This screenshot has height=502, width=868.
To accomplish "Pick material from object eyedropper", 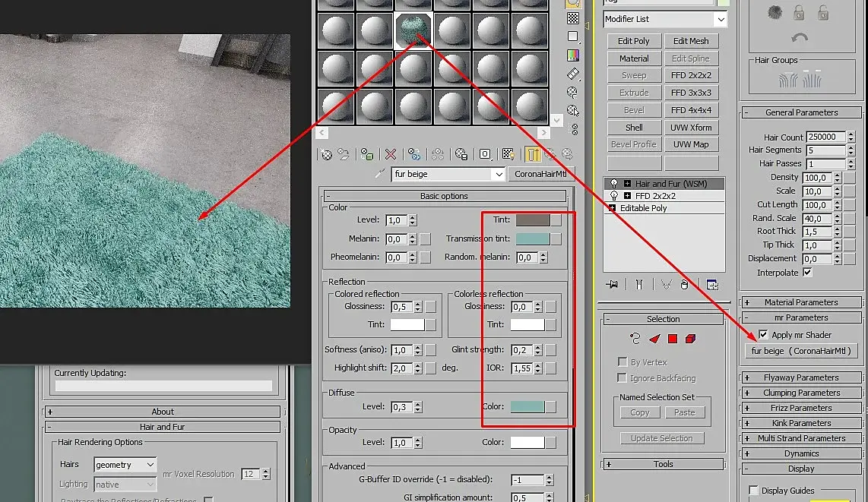I will [379, 174].
